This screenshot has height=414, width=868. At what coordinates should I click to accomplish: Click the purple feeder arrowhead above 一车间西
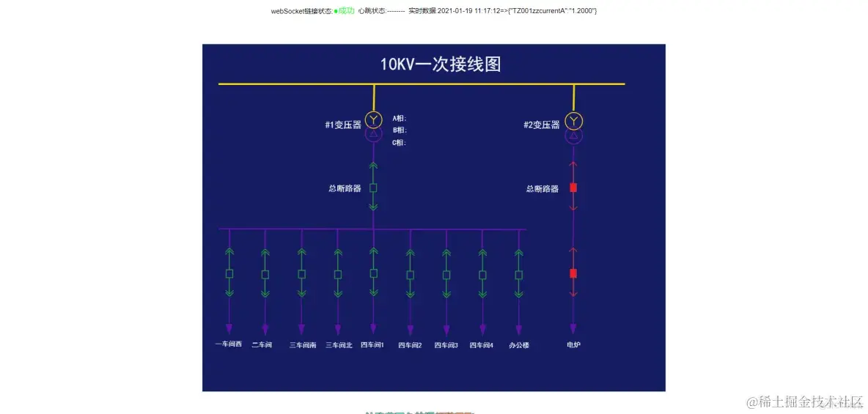[229, 329]
